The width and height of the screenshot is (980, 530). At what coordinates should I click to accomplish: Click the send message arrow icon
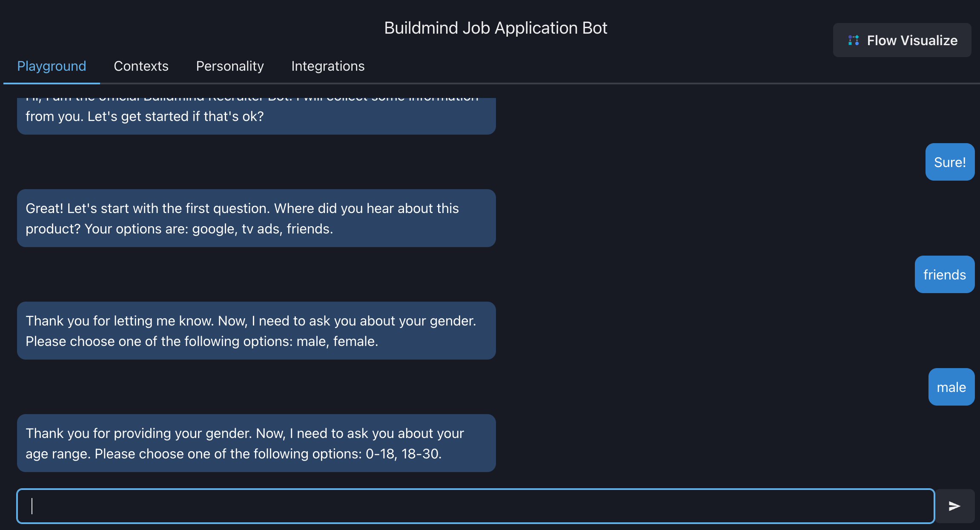(954, 506)
